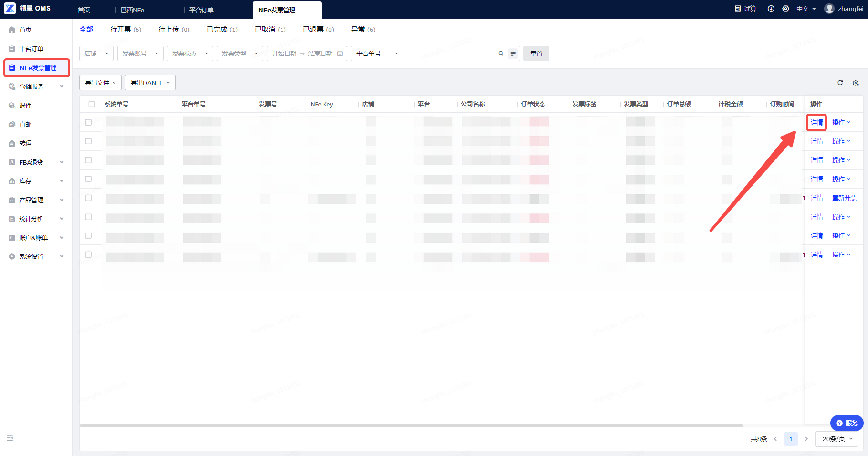868x456 pixels.
Task: Click the 重置 reset button
Action: point(536,53)
